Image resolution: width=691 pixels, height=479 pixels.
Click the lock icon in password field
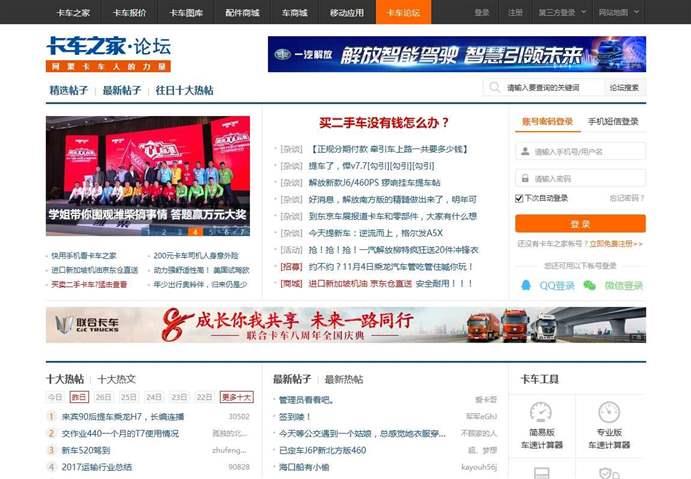(525, 178)
